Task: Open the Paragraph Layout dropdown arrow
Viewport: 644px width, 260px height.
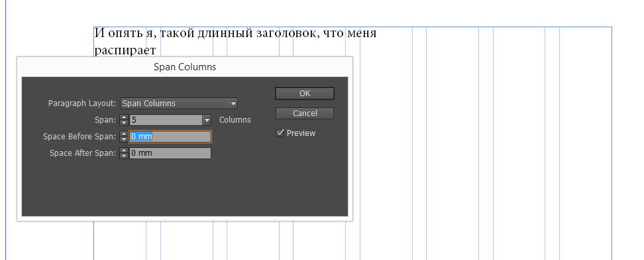Action: pyautogui.click(x=233, y=103)
